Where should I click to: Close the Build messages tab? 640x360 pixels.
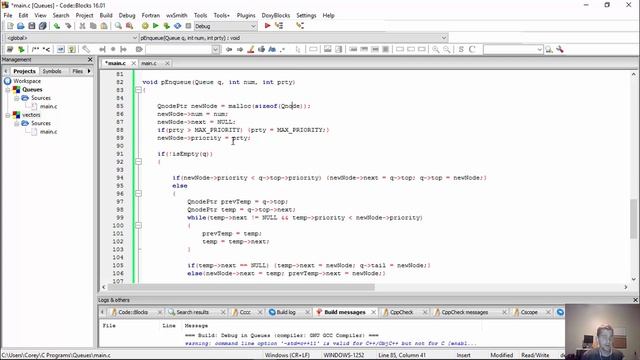coord(373,312)
